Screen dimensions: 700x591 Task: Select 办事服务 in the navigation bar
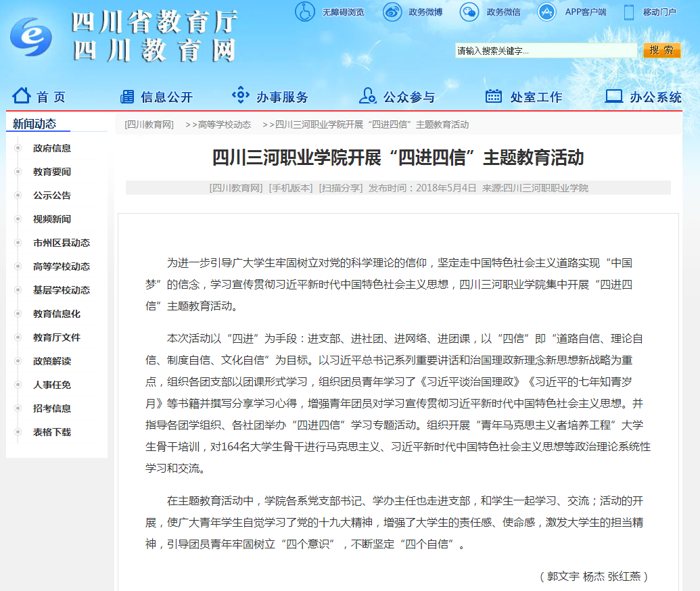coord(282,97)
